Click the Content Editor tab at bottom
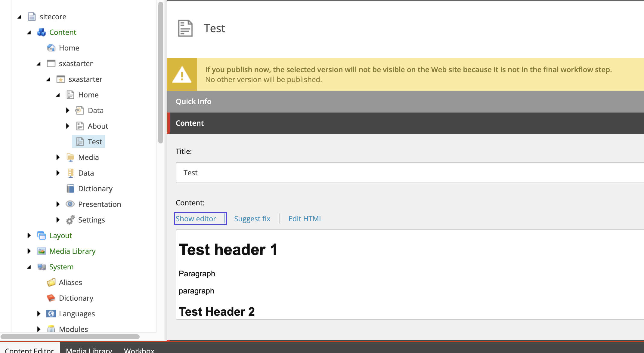 [x=30, y=349]
